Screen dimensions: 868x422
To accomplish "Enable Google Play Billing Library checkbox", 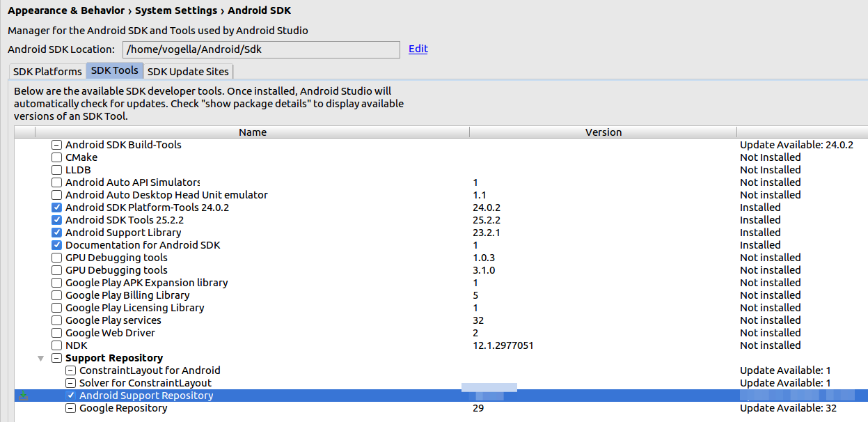I will 56,295.
